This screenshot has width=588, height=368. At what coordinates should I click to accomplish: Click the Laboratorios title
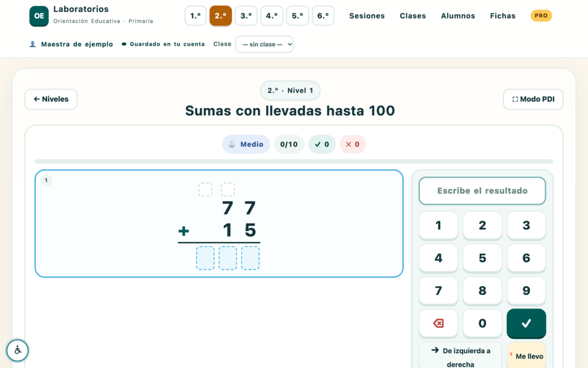[81, 9]
